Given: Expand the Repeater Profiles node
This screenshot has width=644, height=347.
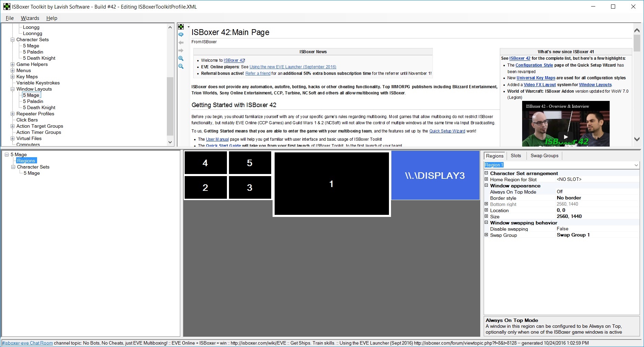Looking at the screenshot, I should [x=12, y=114].
